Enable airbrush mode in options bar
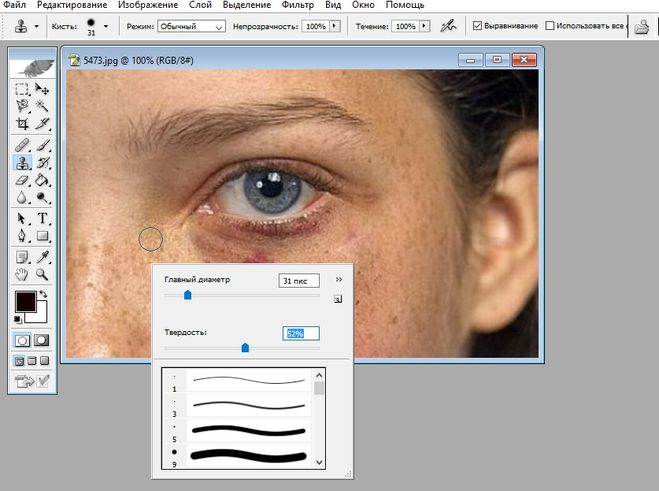Viewport: 659px width, 491px height. click(449, 25)
